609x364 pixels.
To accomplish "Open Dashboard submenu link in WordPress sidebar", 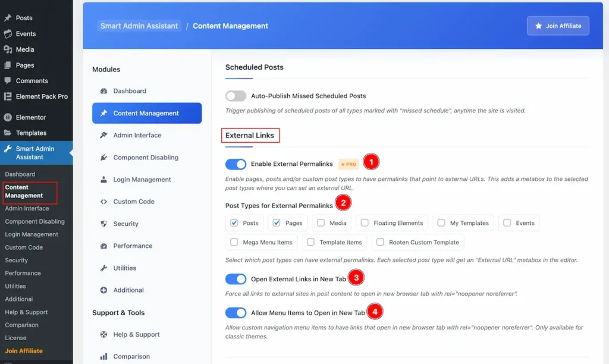I will click(20, 174).
